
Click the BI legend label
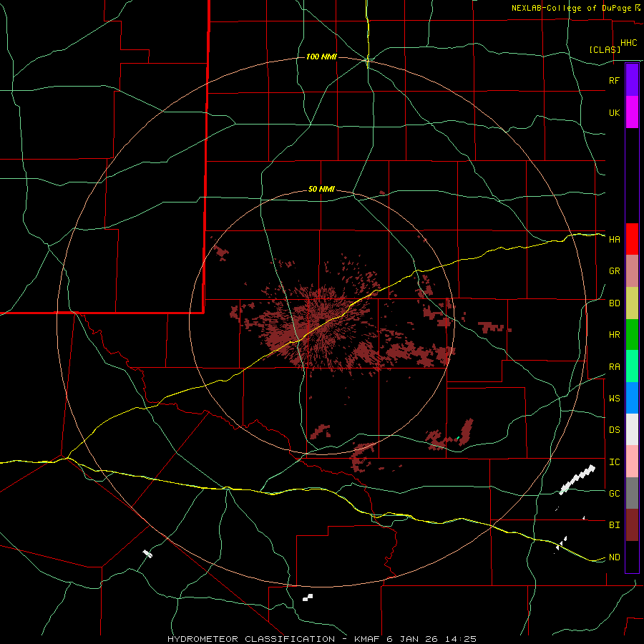click(x=614, y=525)
